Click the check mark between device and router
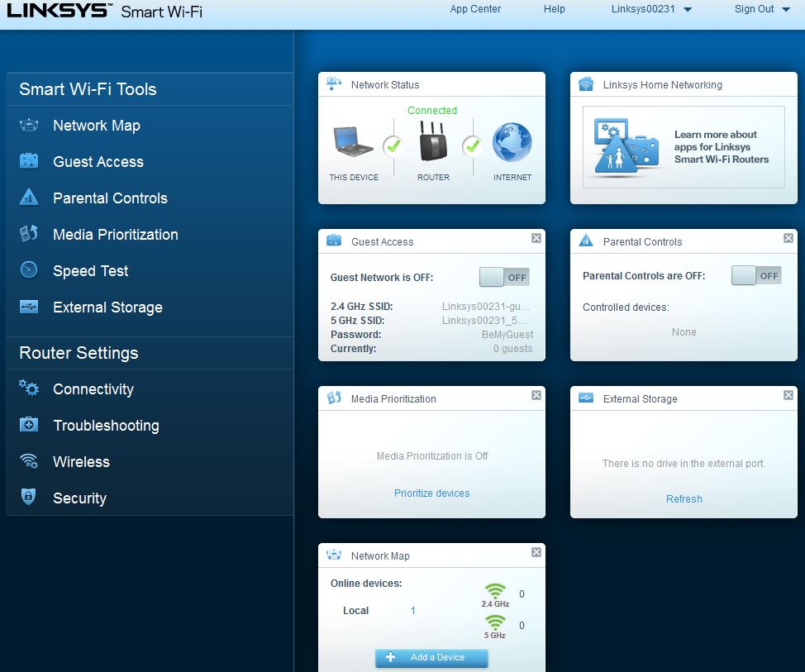 click(393, 147)
